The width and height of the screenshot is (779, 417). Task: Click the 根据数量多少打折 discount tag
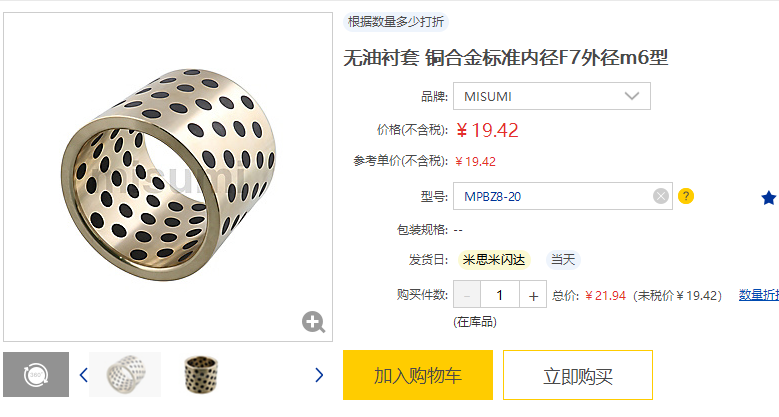(x=396, y=22)
